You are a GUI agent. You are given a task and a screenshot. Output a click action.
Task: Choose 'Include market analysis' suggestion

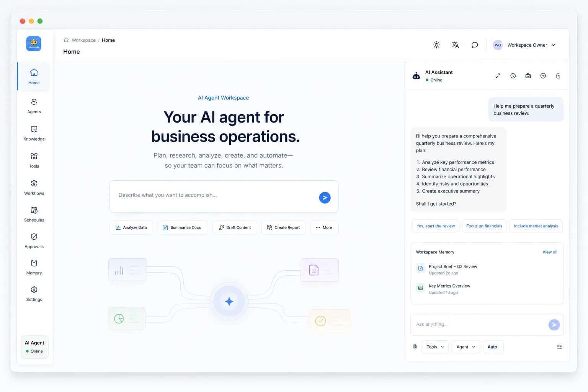click(536, 226)
